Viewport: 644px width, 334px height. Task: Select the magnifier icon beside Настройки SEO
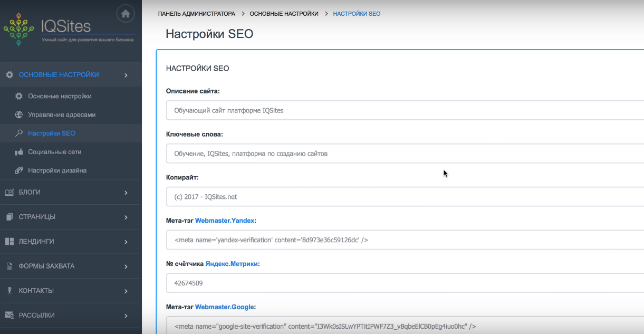(18, 133)
